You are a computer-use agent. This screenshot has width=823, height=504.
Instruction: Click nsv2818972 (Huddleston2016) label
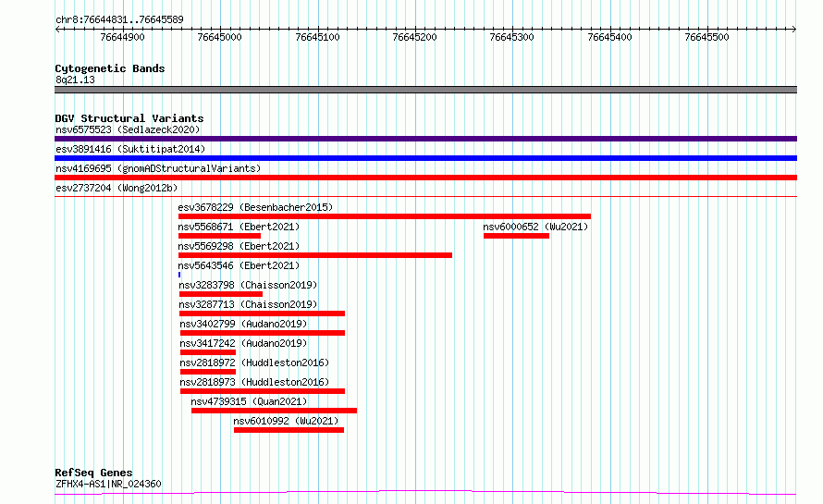[x=254, y=363]
